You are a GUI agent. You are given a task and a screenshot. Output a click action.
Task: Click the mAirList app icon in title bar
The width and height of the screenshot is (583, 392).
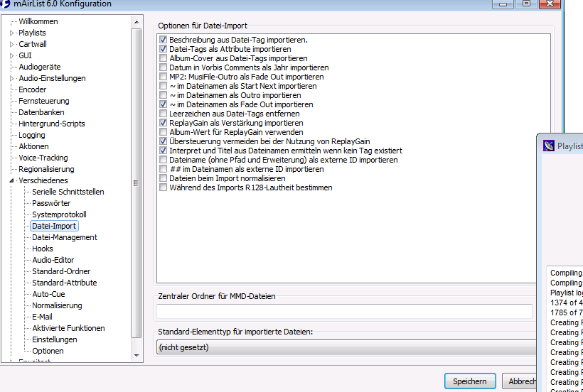(6, 4)
